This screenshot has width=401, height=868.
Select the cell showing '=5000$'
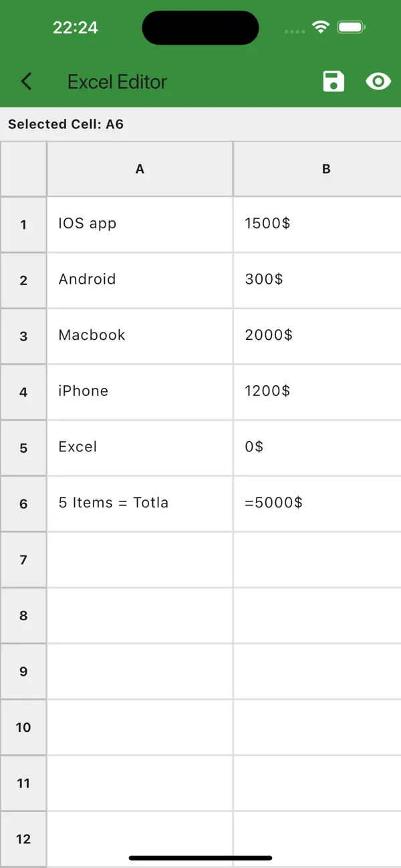coord(317,503)
